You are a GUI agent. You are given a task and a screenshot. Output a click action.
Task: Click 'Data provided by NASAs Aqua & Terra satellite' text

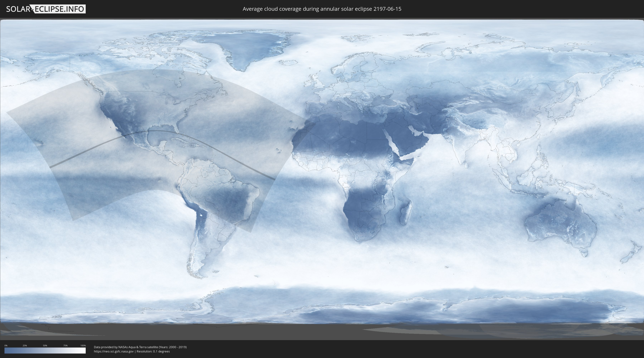(x=126, y=347)
